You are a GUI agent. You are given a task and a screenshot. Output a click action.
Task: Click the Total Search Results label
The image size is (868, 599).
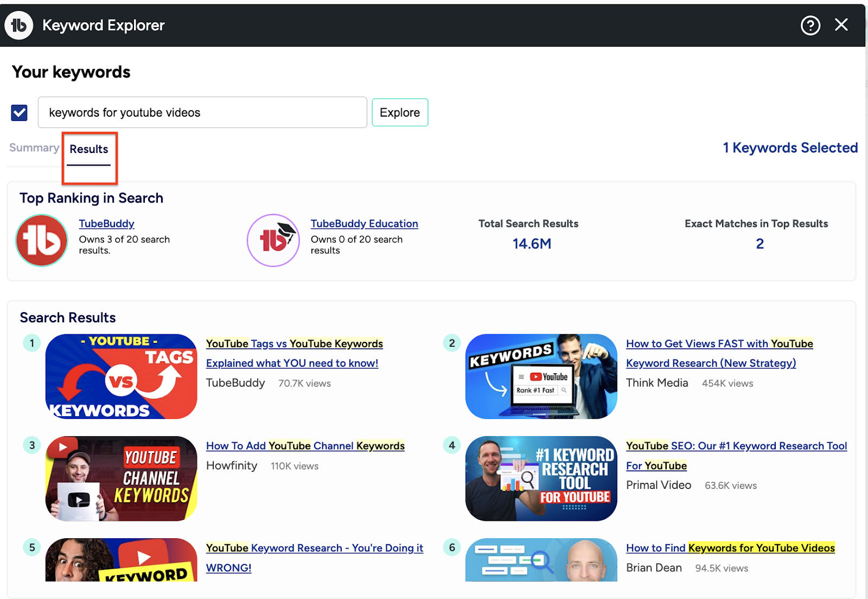pyautogui.click(x=528, y=224)
